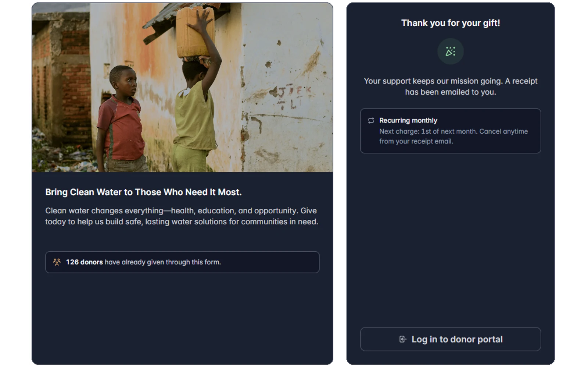This screenshot has width=588, height=368.
Task: Click the 126 donors bold text
Action: point(84,262)
